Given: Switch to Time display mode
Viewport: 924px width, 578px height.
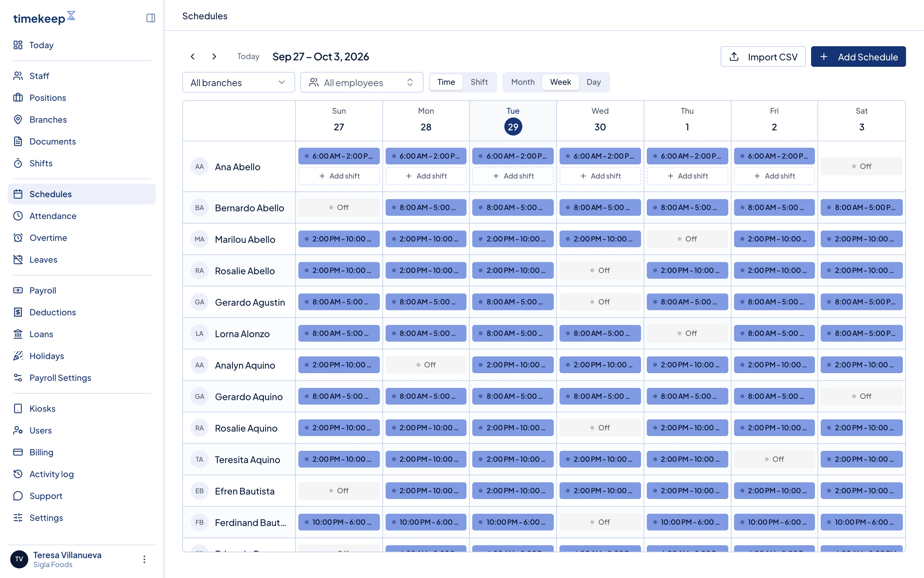Looking at the screenshot, I should pos(446,82).
